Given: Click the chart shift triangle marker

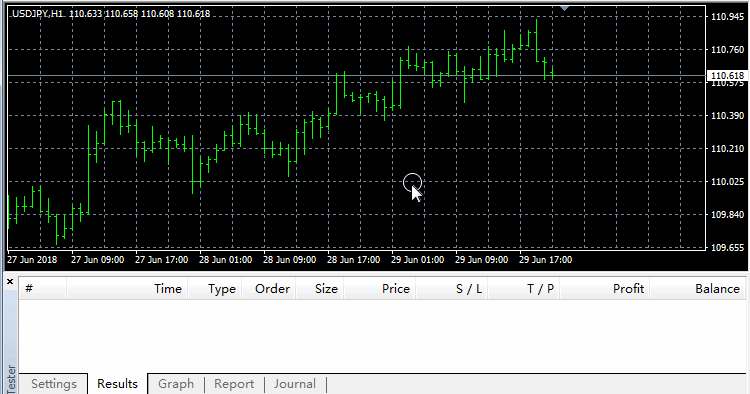Looking at the screenshot, I should pos(564,8).
